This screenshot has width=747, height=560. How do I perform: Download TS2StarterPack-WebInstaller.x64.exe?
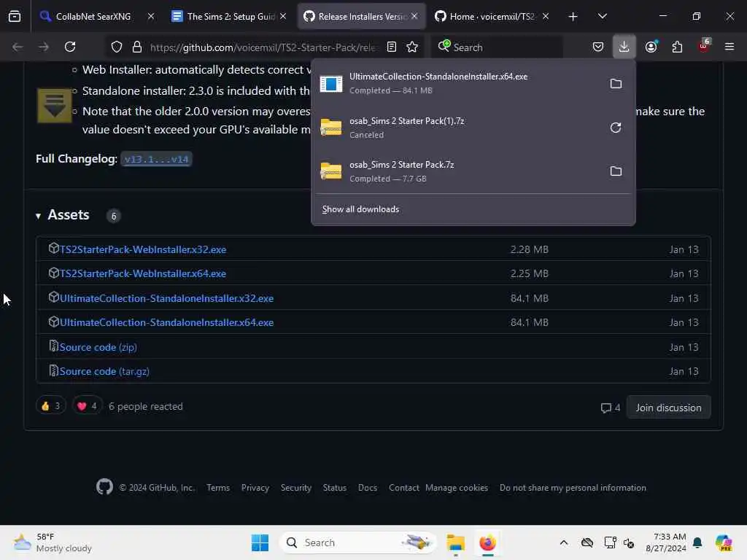click(143, 274)
